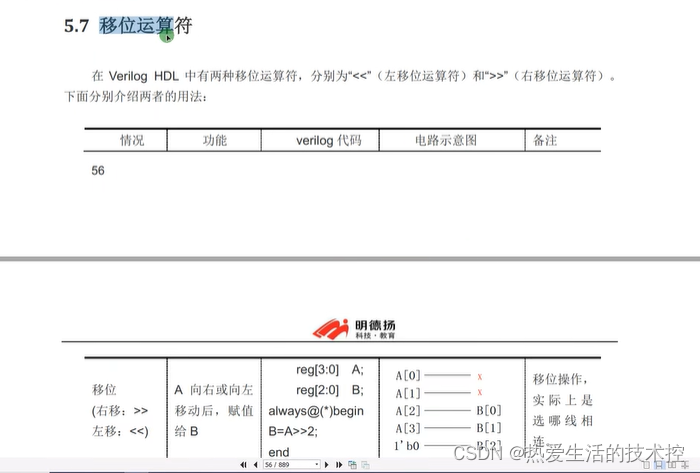Click the verilog 代码 column header
Image resolution: width=700 pixels, height=473 pixels.
(x=321, y=141)
